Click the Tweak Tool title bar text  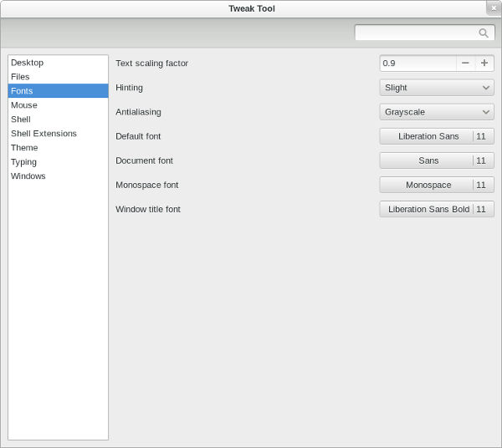point(252,8)
